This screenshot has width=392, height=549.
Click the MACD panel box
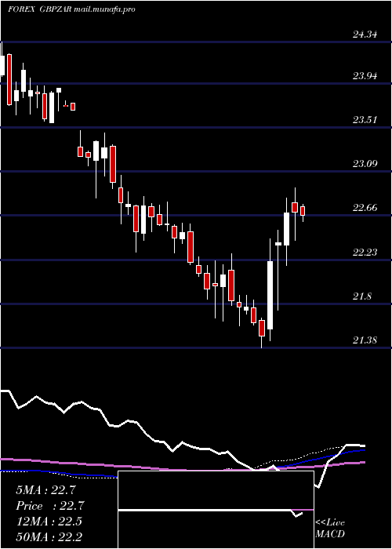click(x=216, y=510)
